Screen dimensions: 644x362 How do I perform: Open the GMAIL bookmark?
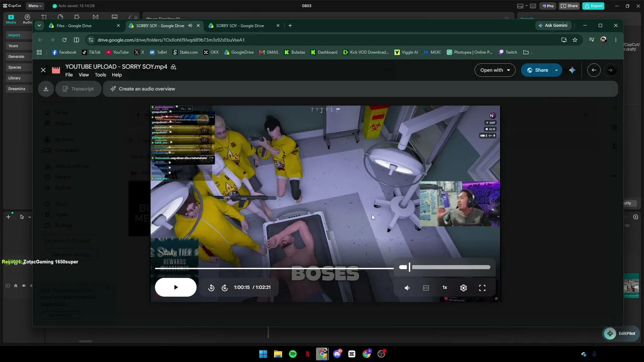pyautogui.click(x=269, y=52)
